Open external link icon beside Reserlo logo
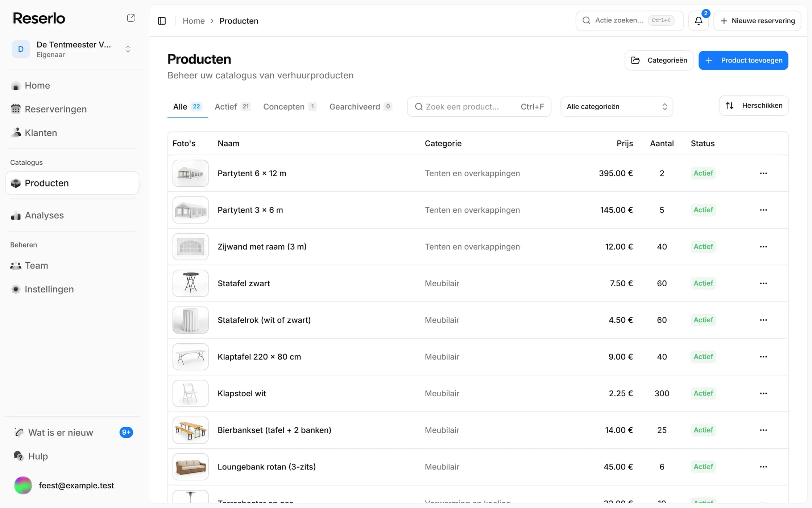 click(x=131, y=18)
